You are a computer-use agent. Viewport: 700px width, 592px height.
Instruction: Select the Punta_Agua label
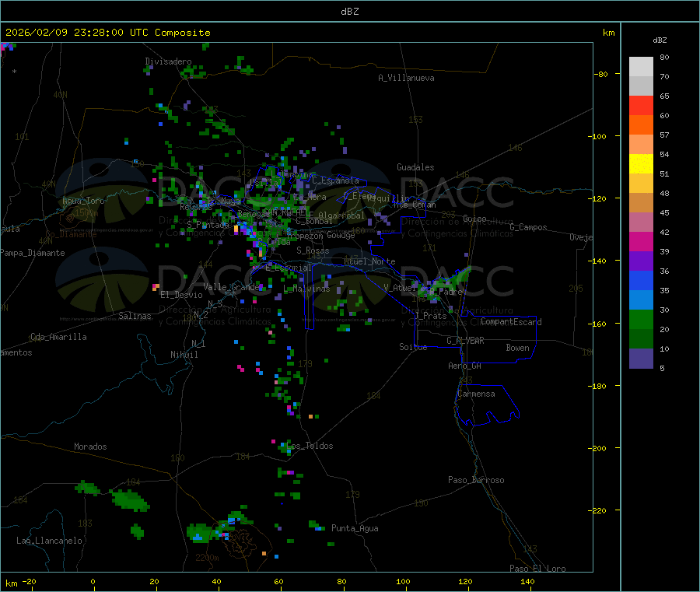355,528
